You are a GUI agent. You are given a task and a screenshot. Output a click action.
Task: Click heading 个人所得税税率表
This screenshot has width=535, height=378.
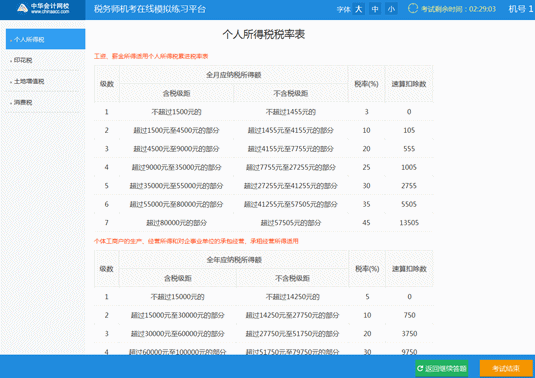tap(264, 34)
